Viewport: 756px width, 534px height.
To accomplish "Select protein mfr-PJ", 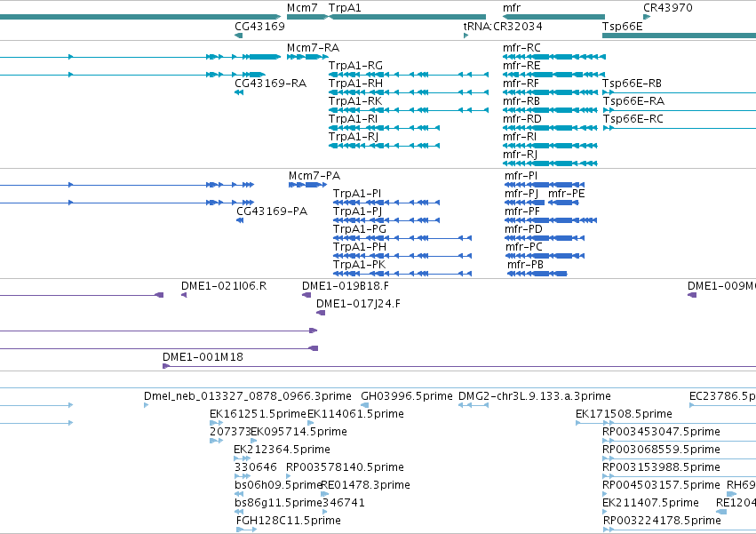I will point(524,203).
